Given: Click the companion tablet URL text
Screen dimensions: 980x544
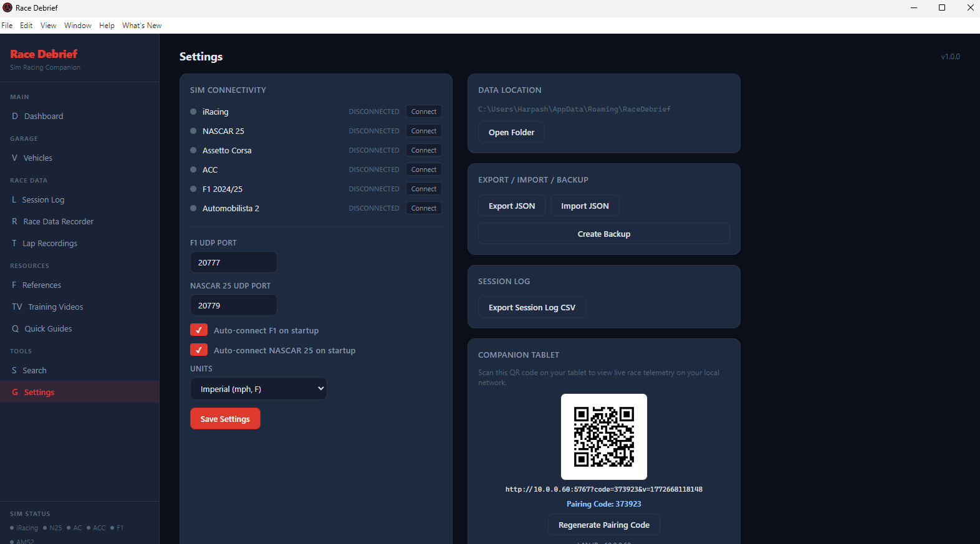Looking at the screenshot, I should pyautogui.click(x=604, y=489).
